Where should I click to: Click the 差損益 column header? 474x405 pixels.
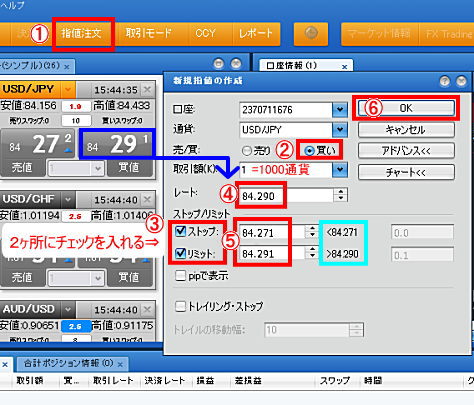click(x=248, y=381)
